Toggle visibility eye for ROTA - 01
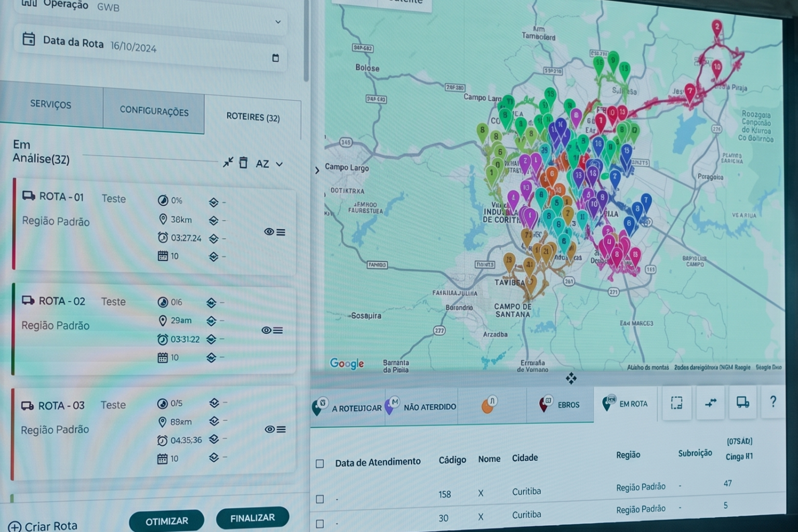 point(269,232)
